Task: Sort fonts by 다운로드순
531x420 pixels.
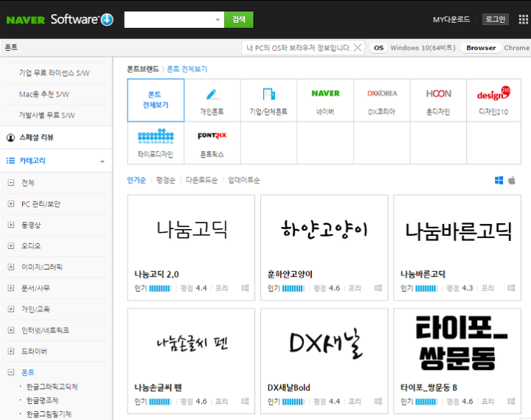Action: coord(201,180)
